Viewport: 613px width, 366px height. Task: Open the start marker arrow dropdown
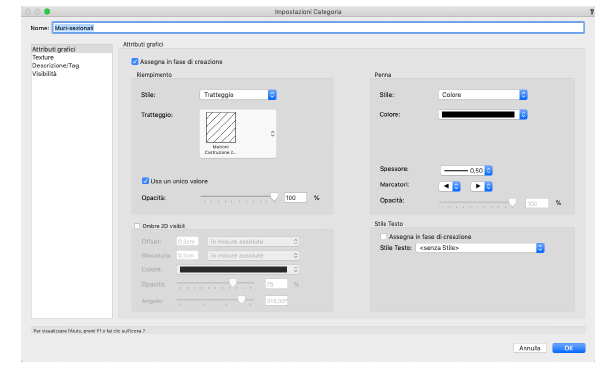450,187
